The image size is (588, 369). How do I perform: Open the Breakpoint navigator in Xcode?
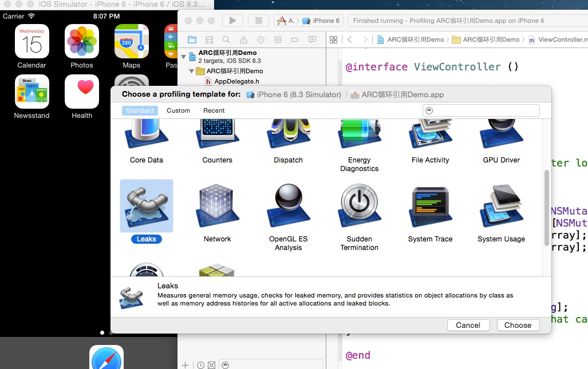click(295, 39)
